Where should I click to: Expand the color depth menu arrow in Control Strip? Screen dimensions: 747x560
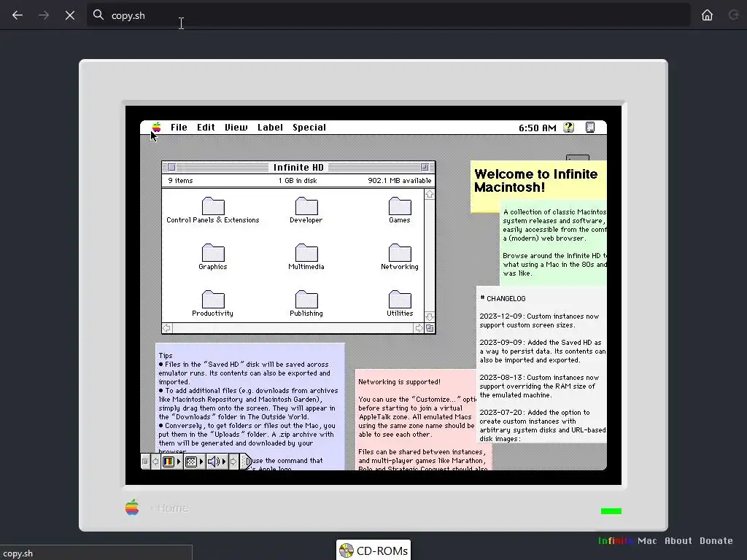[x=179, y=462]
